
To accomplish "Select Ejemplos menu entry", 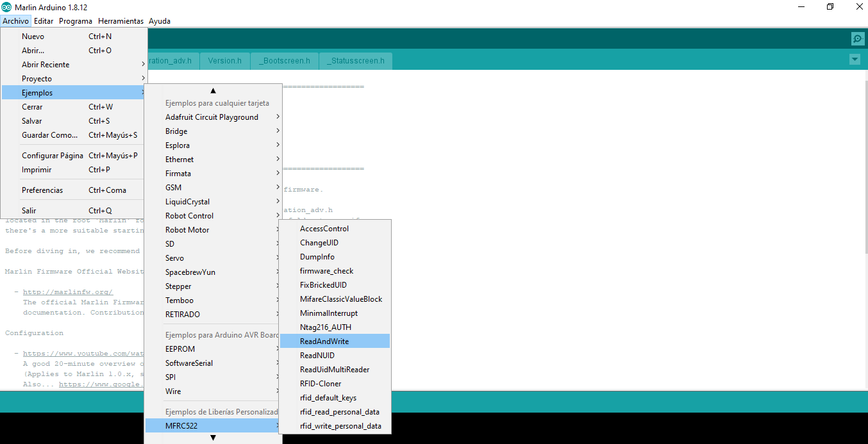I will point(74,93).
